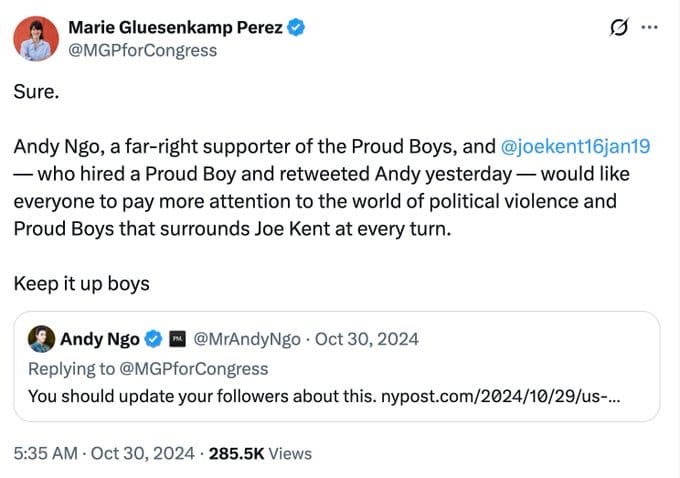Image resolution: width=680 pixels, height=478 pixels.
Task: Click Andy Ngo's blue verified checkmark
Action: (x=154, y=339)
